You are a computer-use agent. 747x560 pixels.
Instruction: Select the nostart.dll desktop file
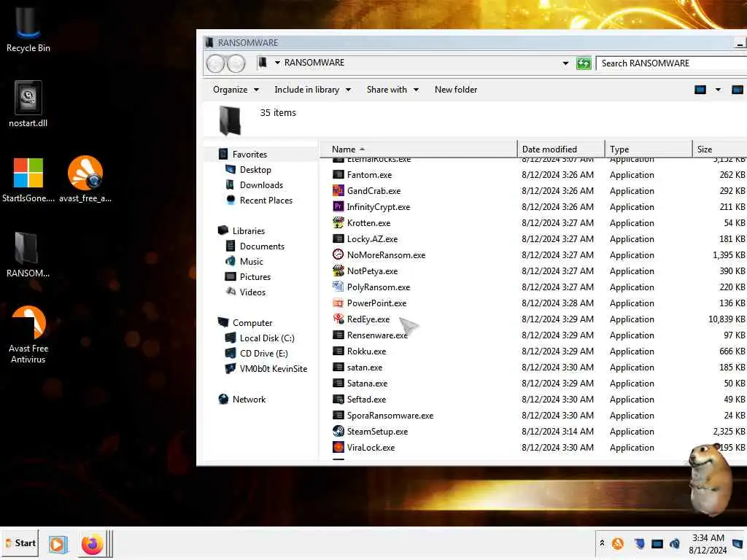(28, 104)
